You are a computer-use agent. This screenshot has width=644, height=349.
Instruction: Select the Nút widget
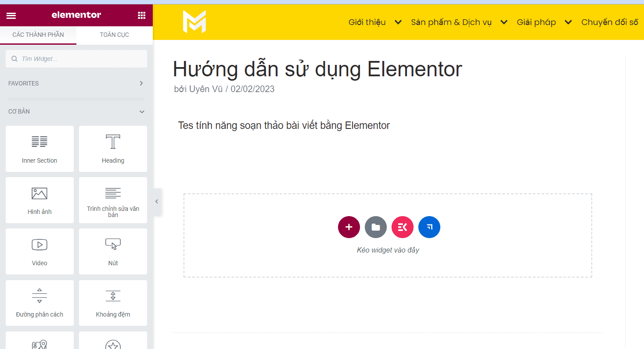tap(113, 251)
